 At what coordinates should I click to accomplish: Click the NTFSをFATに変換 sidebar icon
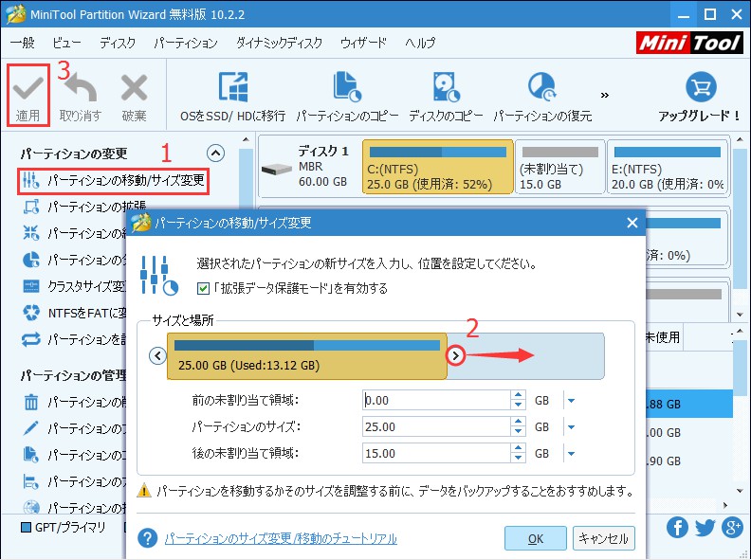click(31, 313)
